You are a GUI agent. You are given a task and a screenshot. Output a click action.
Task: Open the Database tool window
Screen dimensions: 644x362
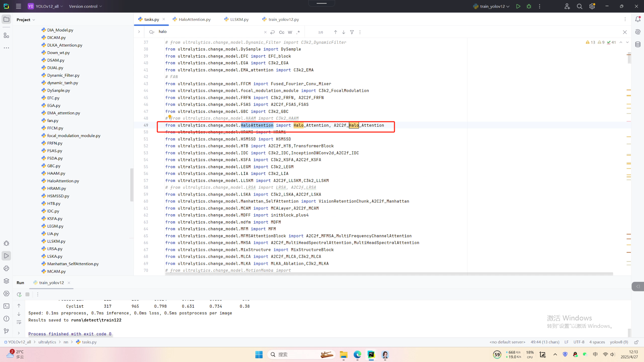click(638, 44)
